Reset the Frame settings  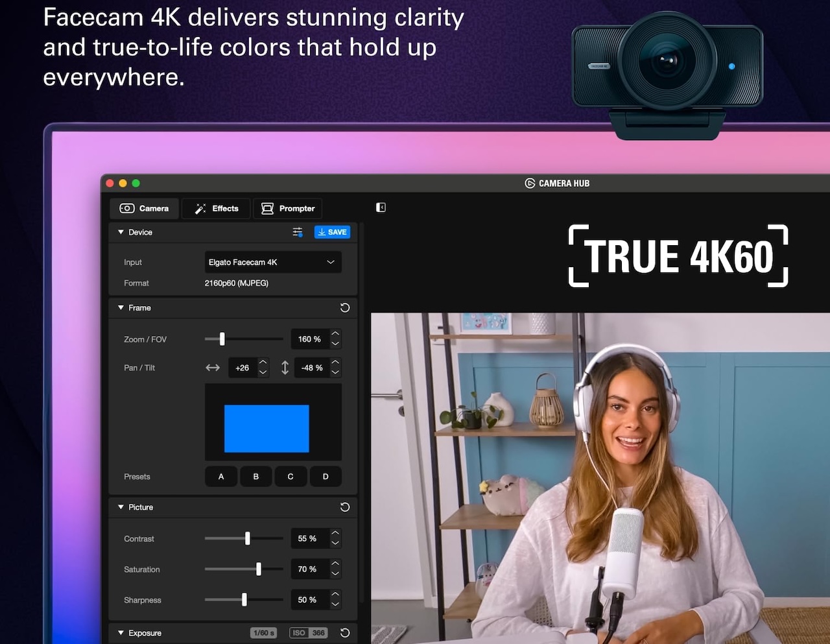click(345, 308)
